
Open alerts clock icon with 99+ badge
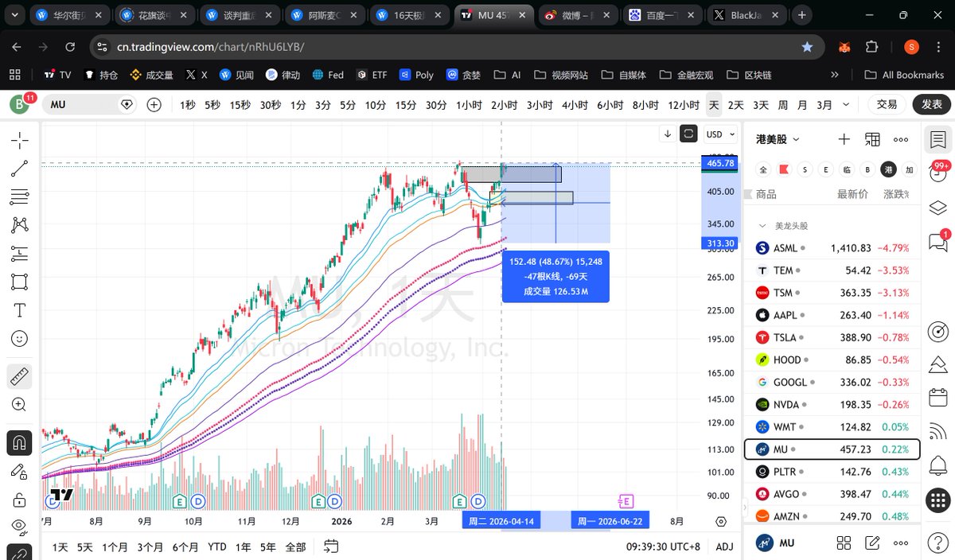938,174
